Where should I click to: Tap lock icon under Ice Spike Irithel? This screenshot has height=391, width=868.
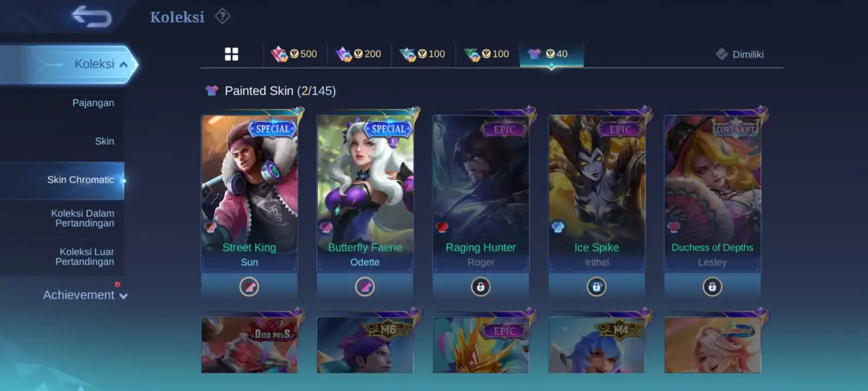[x=596, y=286]
